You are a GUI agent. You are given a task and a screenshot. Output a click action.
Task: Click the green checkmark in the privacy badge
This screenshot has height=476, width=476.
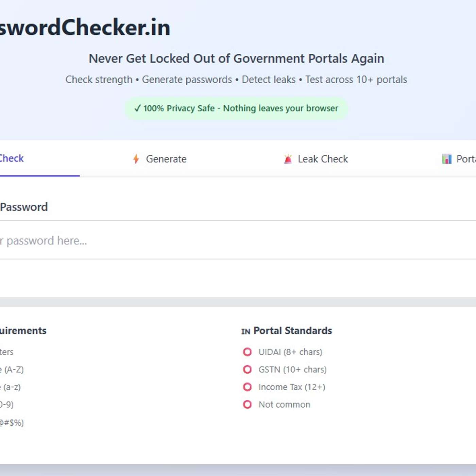(x=137, y=108)
